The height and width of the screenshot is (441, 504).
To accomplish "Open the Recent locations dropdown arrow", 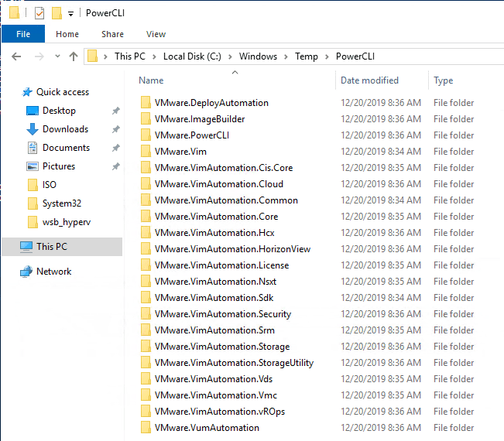I will 57,56.
